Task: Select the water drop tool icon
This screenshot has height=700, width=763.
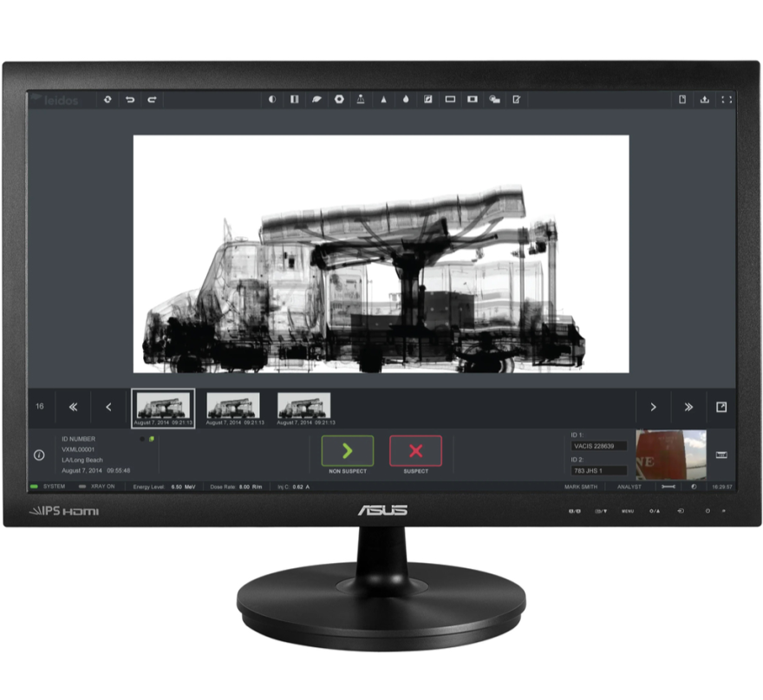Action: point(406,100)
